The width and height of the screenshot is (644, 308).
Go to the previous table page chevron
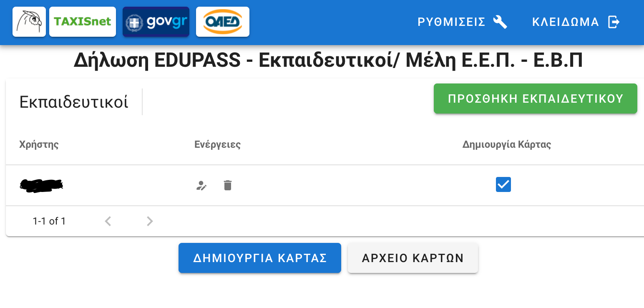tap(108, 221)
